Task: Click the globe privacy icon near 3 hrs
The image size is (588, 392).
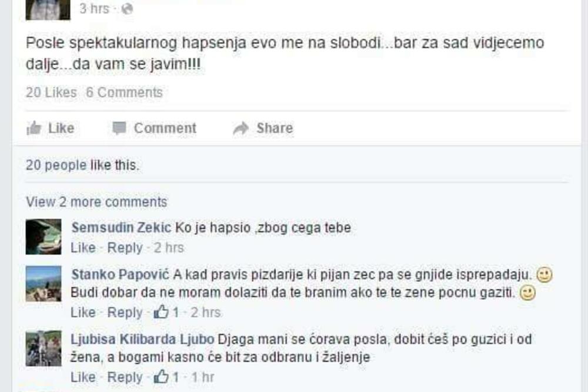Action: click(128, 9)
